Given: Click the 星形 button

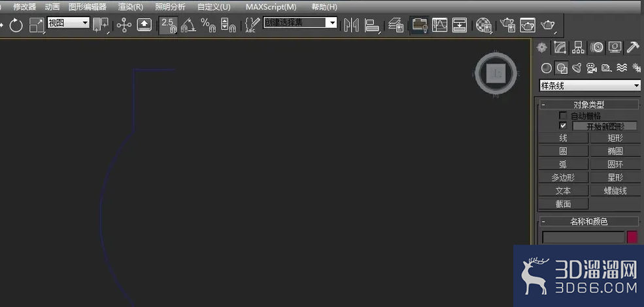Looking at the screenshot, I should point(615,177).
